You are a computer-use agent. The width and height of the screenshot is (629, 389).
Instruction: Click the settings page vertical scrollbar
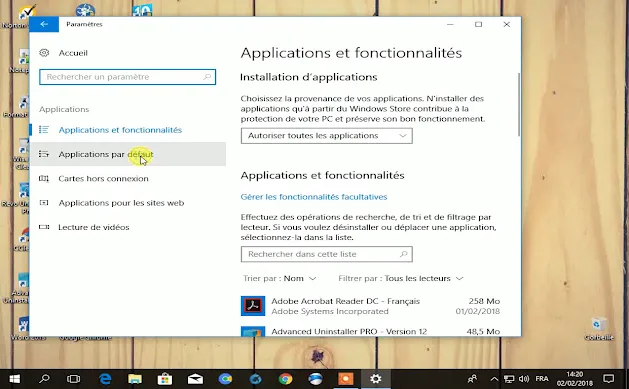(519, 104)
